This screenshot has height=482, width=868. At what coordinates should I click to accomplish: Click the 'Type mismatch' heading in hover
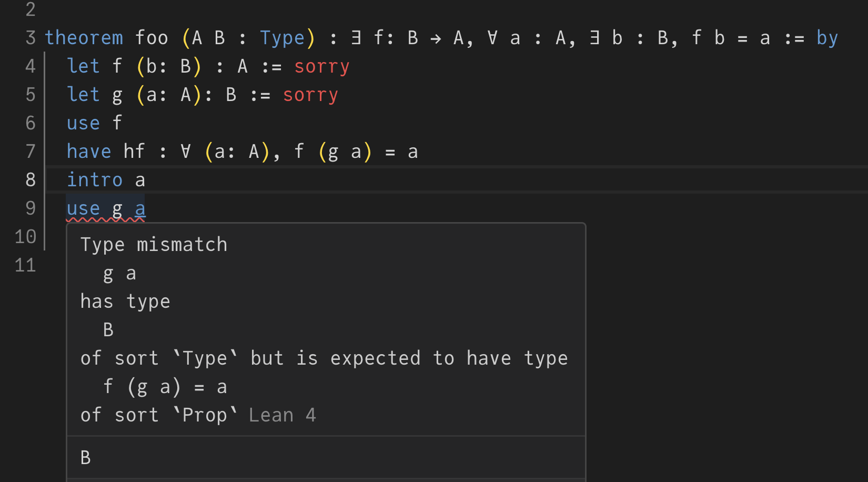[154, 245]
